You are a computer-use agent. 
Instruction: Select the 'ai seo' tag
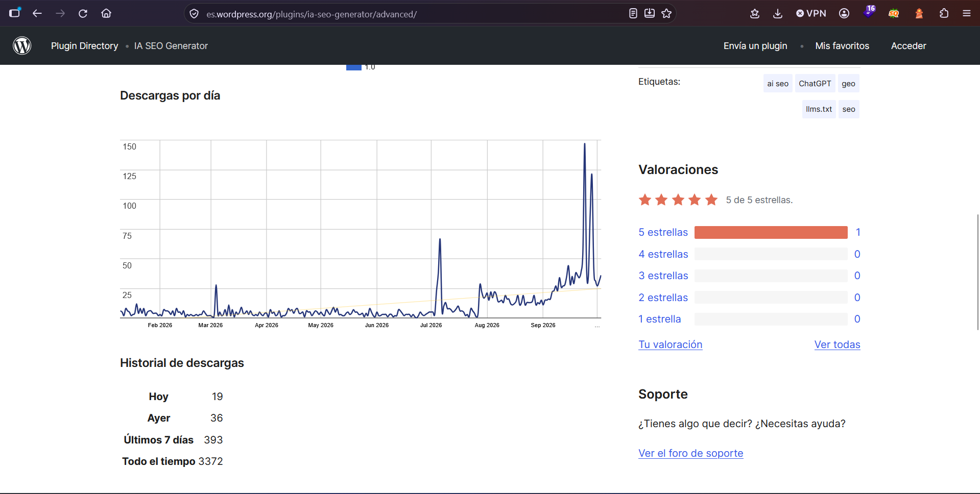(x=778, y=84)
